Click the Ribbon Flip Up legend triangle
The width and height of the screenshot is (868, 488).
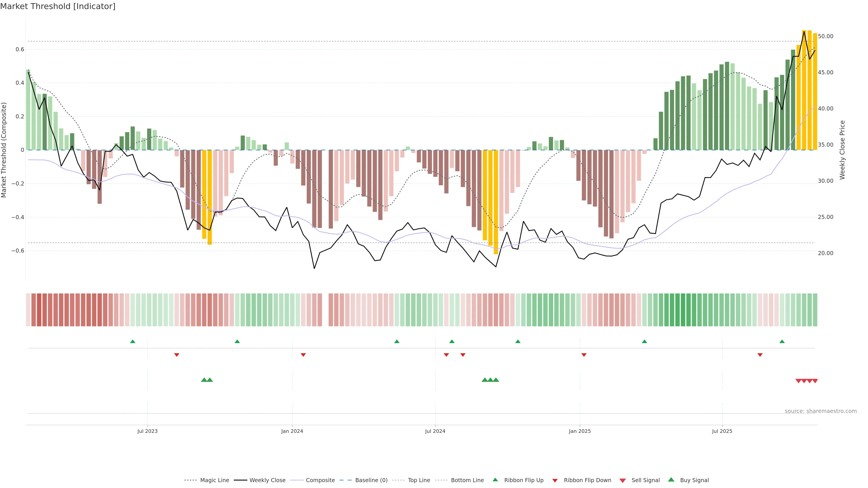495,480
